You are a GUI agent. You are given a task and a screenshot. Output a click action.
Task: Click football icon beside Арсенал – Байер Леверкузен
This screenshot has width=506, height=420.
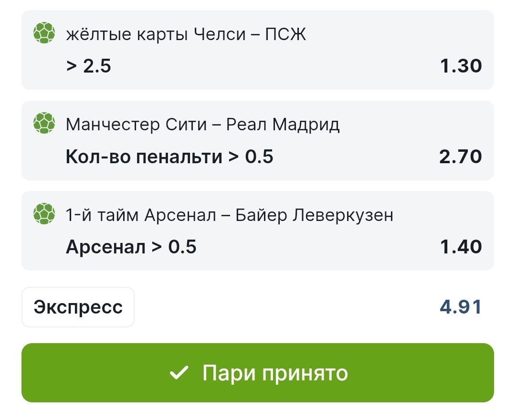coord(44,215)
